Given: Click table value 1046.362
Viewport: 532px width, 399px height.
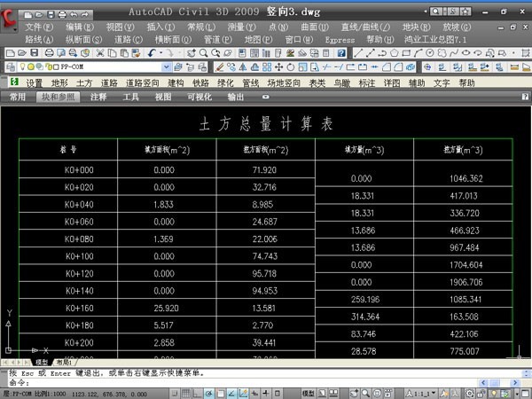Looking at the screenshot, I should coord(465,178).
